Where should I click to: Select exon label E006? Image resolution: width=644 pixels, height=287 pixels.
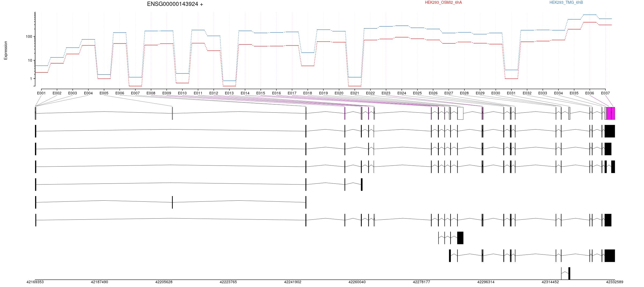pyautogui.click(x=120, y=93)
